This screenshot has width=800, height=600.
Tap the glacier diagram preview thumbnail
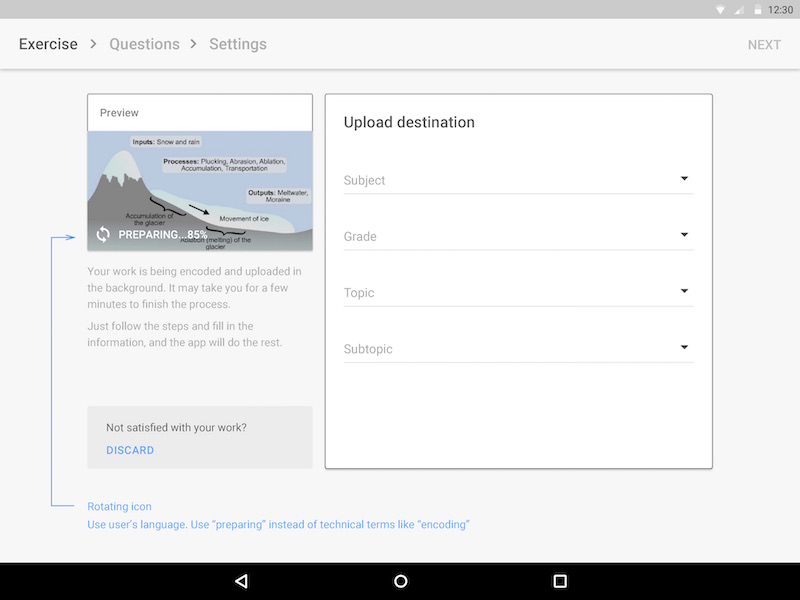pyautogui.click(x=200, y=180)
